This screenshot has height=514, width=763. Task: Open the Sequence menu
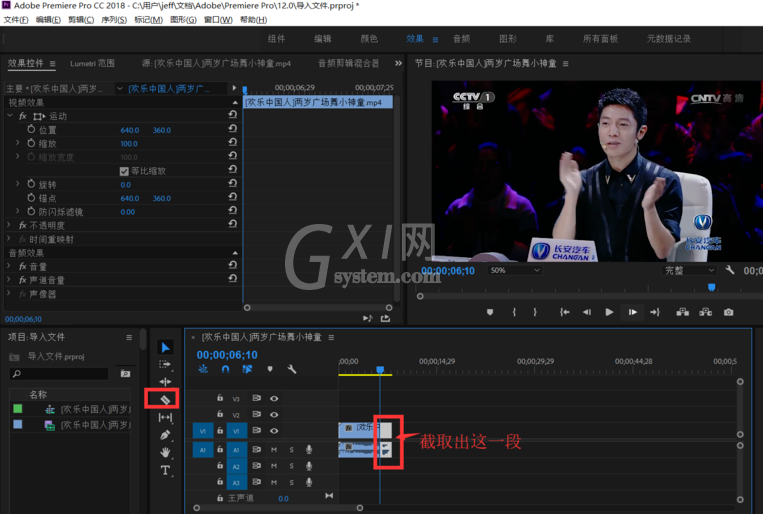pyautogui.click(x=114, y=19)
